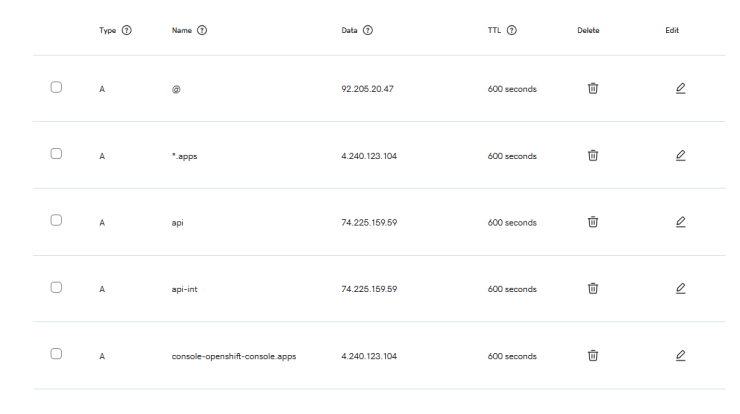Viewport: 740px width, 414px height.
Task: Check the console-openshift-console.apps row
Action: pyautogui.click(x=56, y=354)
